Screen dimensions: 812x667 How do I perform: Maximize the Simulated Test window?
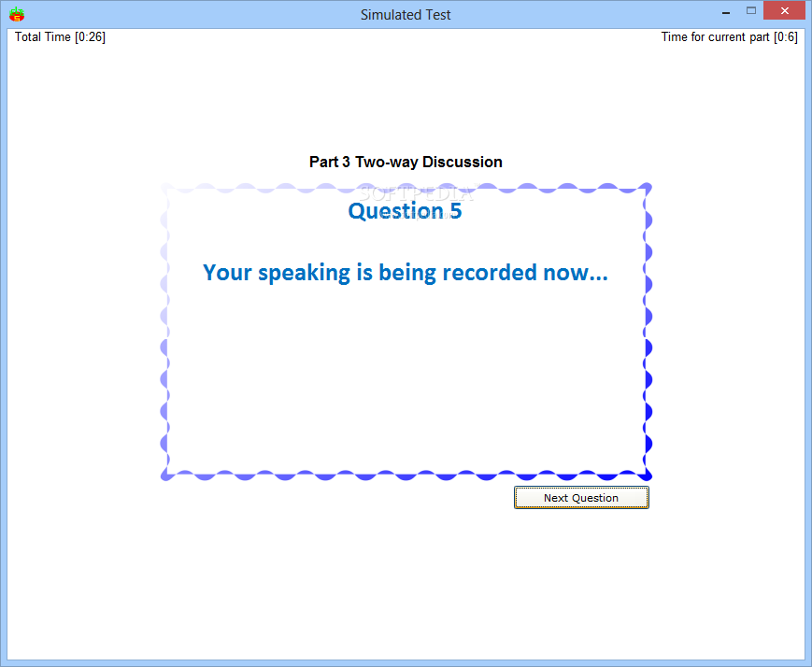751,10
